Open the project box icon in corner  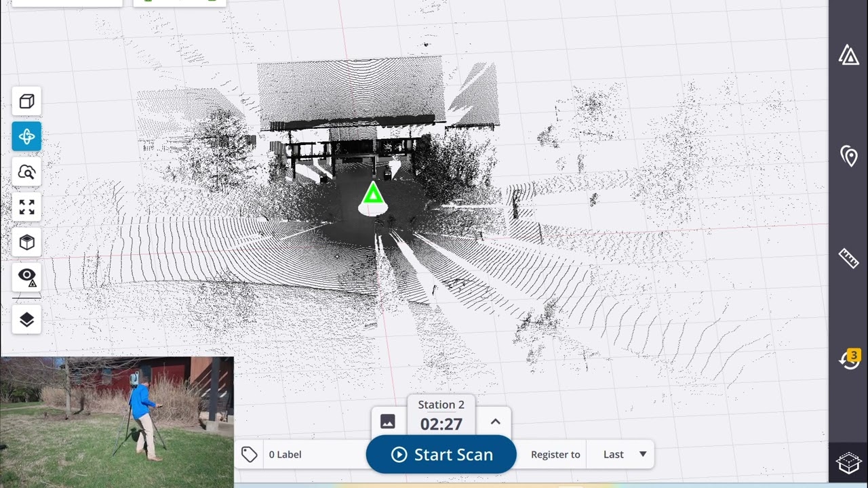(x=848, y=464)
